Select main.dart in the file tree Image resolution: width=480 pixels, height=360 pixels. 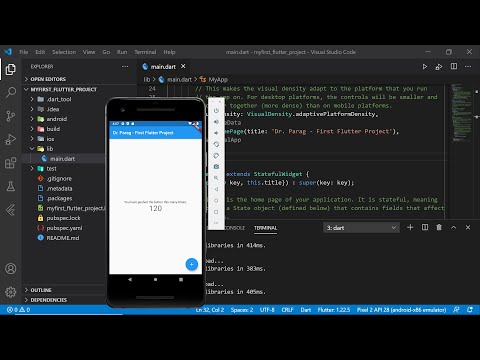tap(62, 159)
